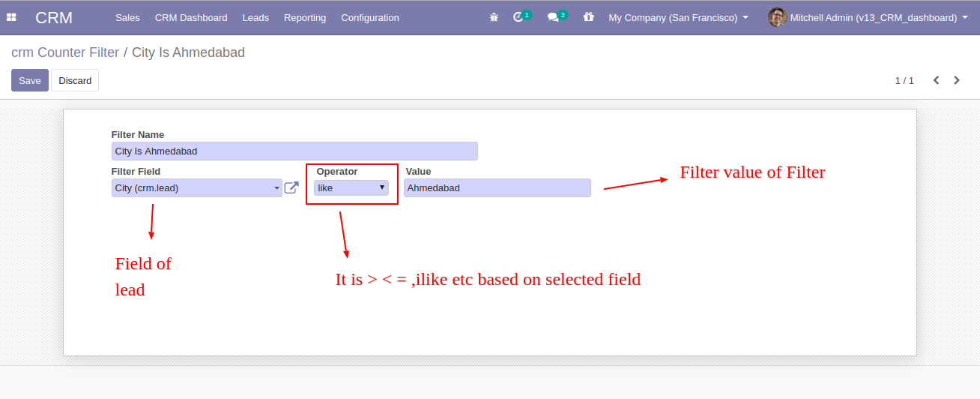
Task: Open the Configuration menu
Action: (370, 17)
